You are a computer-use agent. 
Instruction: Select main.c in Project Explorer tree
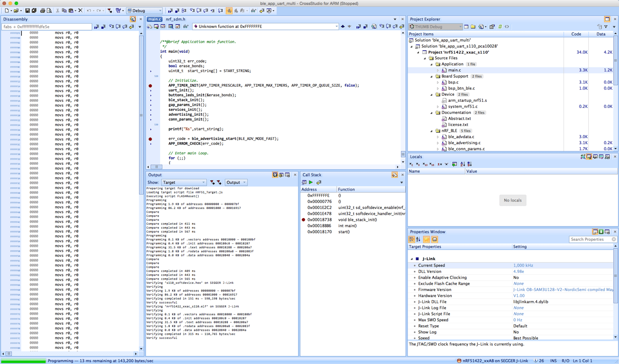tap(455, 70)
